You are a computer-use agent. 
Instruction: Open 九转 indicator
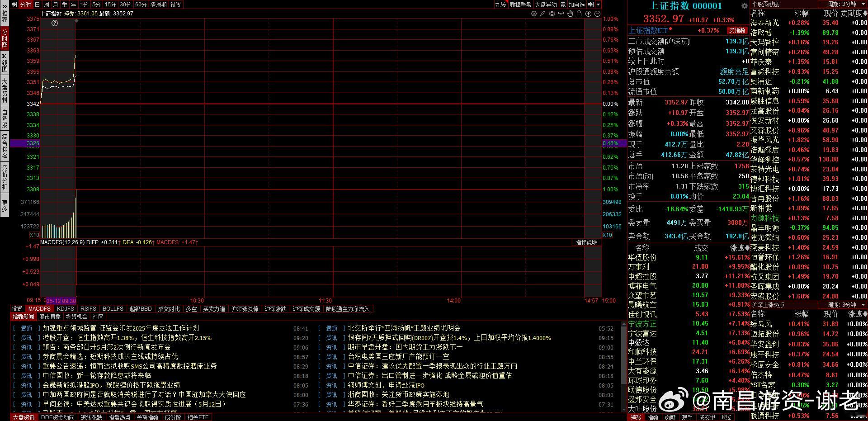[x=500, y=5]
